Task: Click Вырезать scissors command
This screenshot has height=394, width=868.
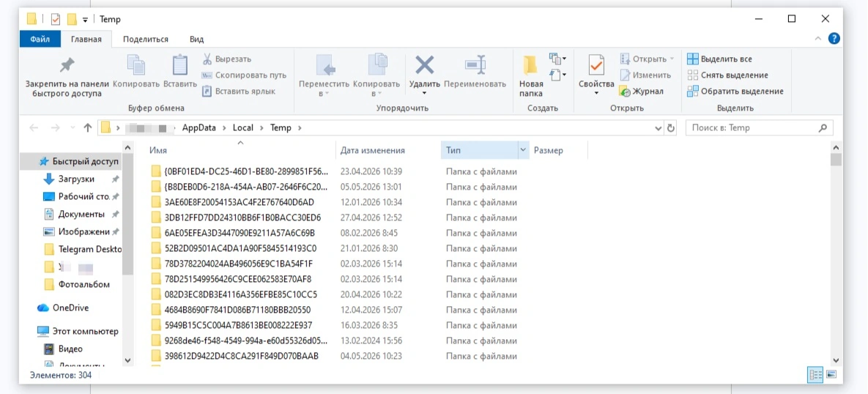Action: click(226, 59)
